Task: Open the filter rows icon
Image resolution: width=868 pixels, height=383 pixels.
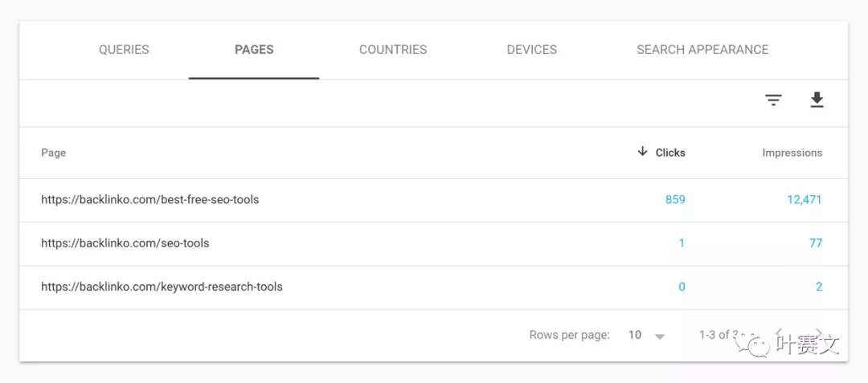Action: [773, 100]
